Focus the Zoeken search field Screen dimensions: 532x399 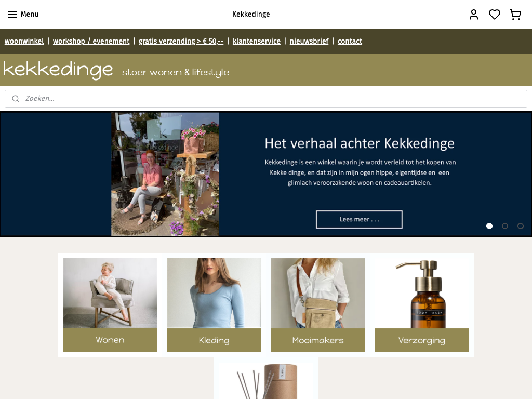point(266,99)
